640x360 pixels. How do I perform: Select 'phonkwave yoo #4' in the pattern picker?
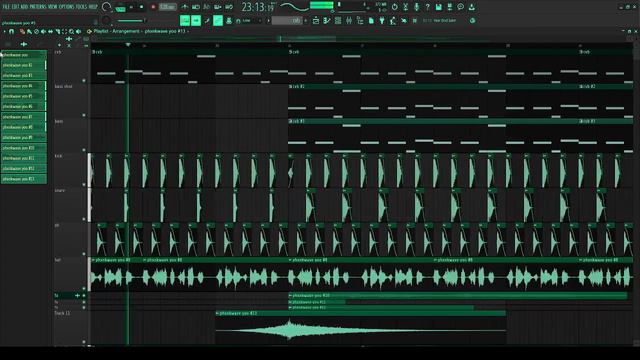pyautogui.click(x=24, y=86)
